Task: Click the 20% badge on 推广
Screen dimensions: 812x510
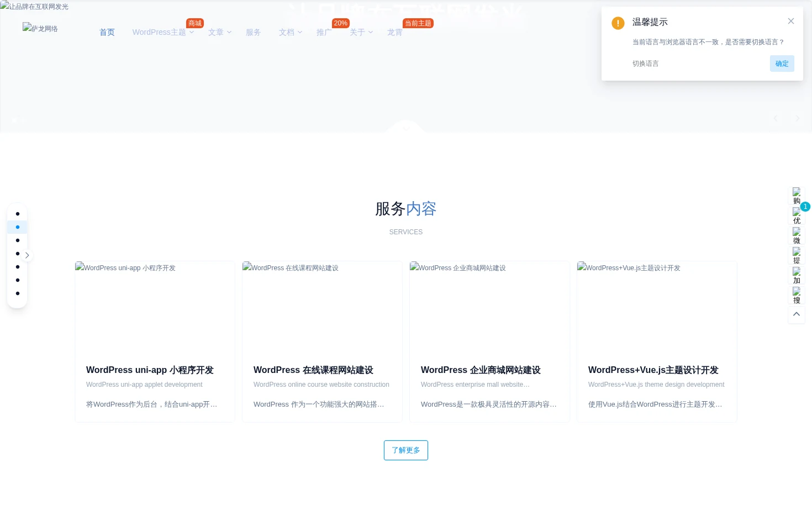Action: pos(341,23)
